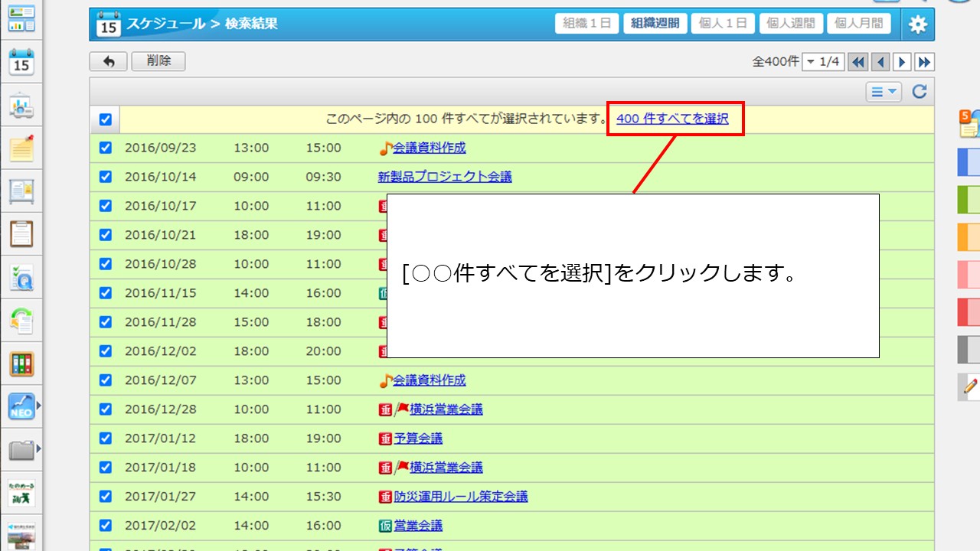Uncheck the 2017/01/27 schedule row checkbox

tap(106, 497)
